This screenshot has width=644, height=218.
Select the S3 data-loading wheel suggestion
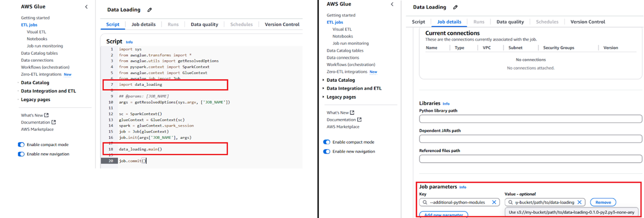pos(572,212)
